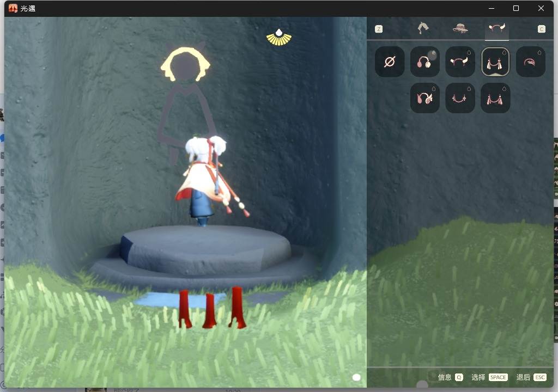This screenshot has width=558, height=392.
Task: Equip the white horned headband accessory
Action: pos(460,62)
